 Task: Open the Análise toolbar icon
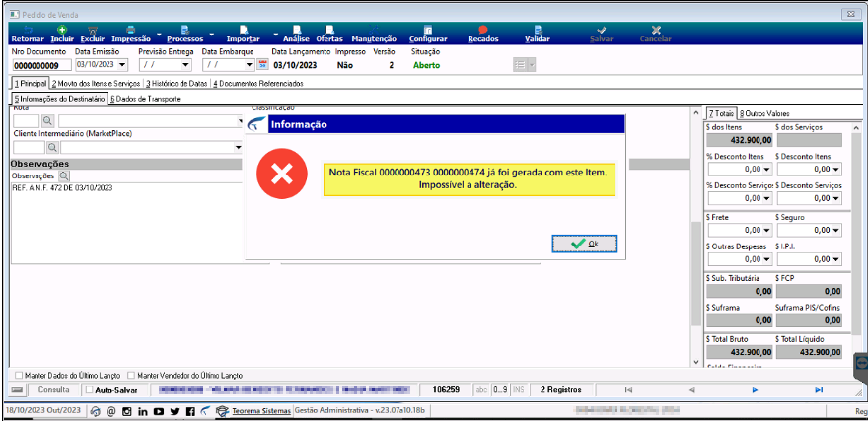pos(297,30)
